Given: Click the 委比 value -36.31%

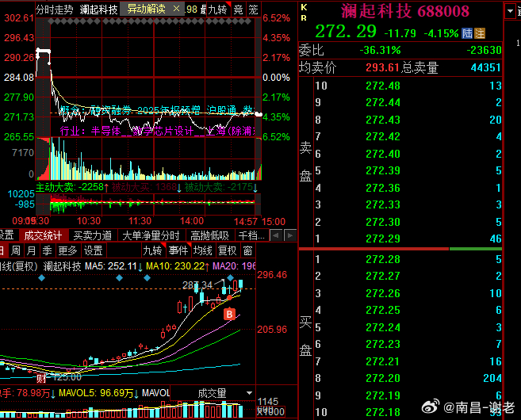Looking at the screenshot, I should pyautogui.click(x=380, y=50).
